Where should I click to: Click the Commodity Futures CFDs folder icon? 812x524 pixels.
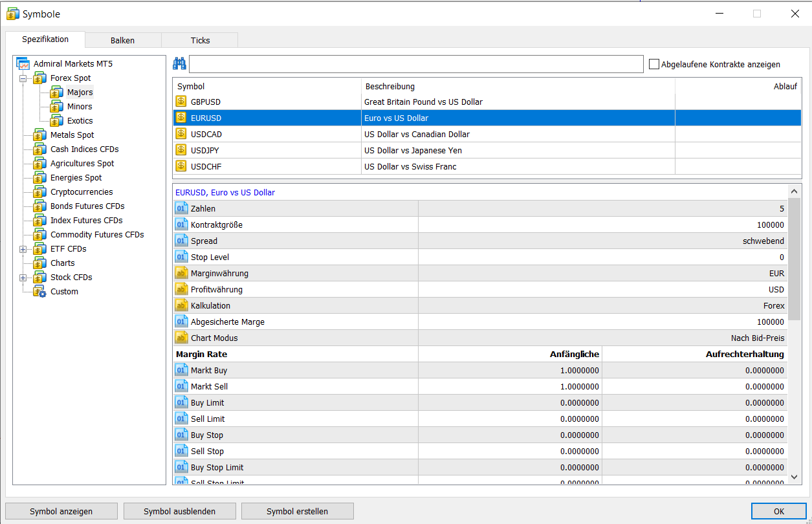tap(40, 235)
